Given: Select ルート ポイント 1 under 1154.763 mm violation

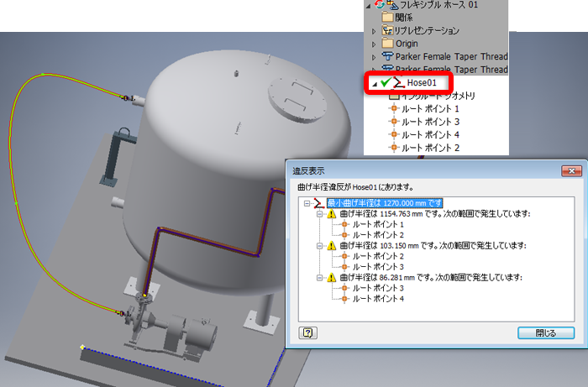Looking at the screenshot, I should (x=378, y=224).
